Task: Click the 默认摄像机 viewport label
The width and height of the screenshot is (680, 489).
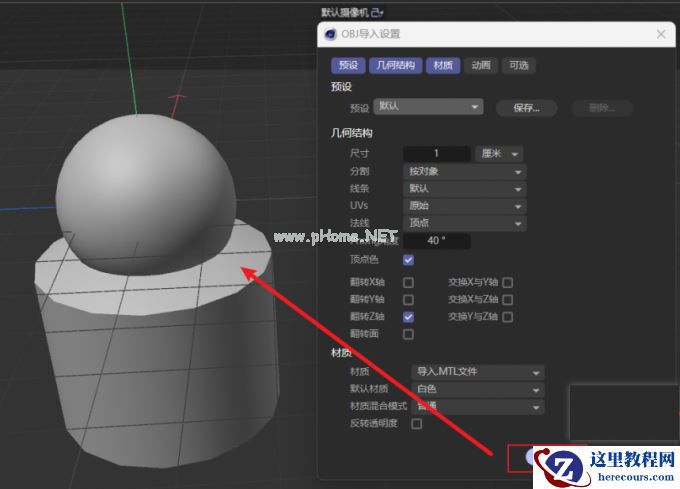Action: click(345, 13)
